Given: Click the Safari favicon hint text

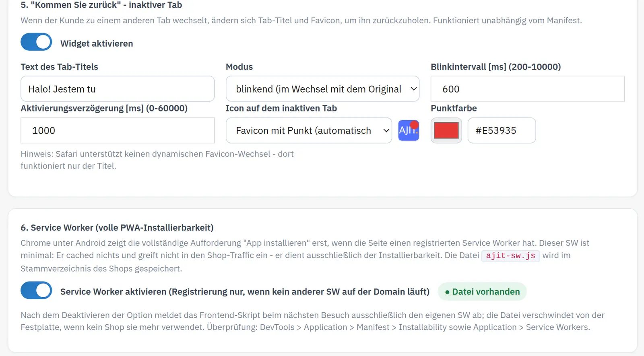Looking at the screenshot, I should (x=157, y=160).
